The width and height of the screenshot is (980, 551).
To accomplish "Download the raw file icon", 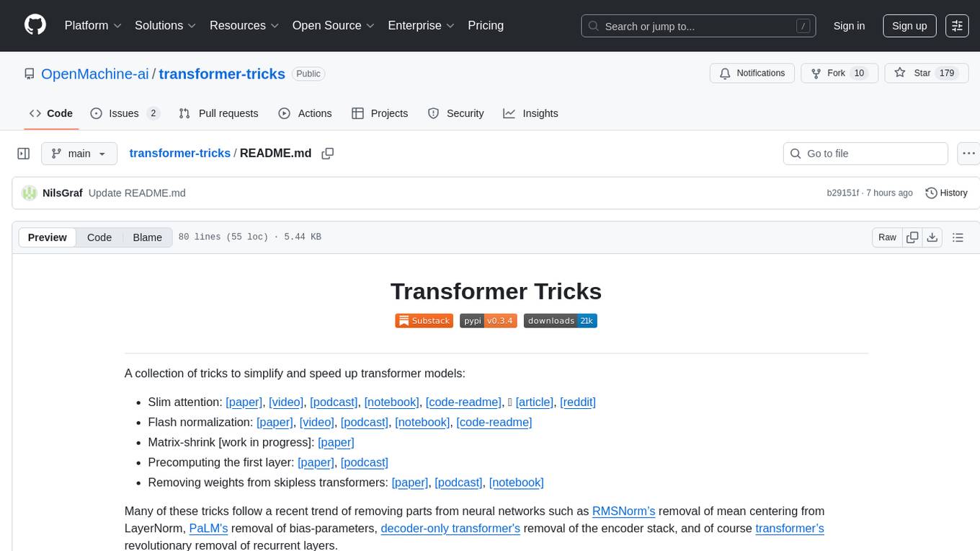I will [x=932, y=237].
